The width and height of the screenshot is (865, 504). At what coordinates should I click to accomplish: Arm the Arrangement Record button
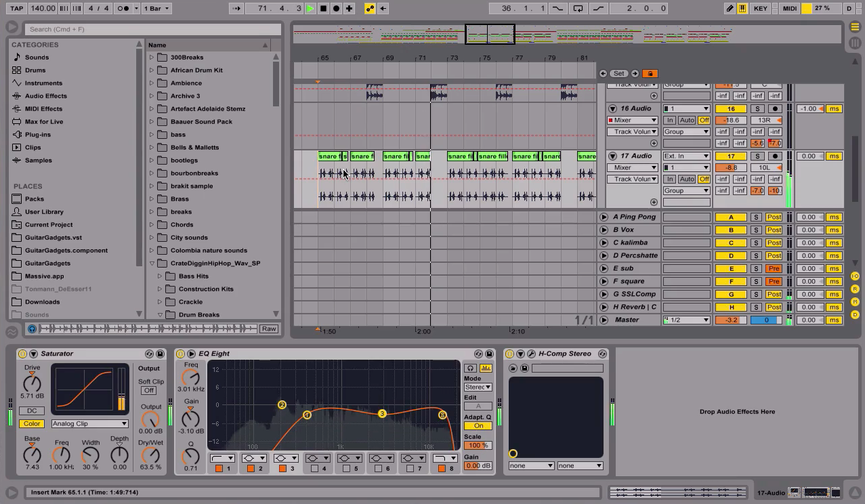click(336, 8)
